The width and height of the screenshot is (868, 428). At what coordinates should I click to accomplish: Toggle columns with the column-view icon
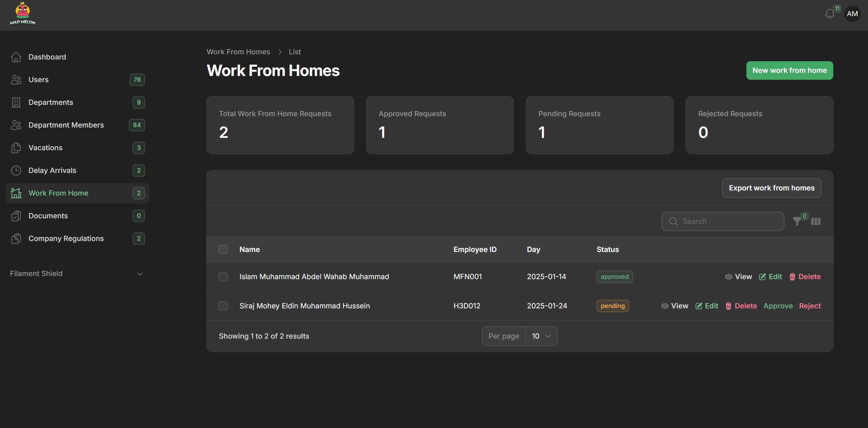coord(816,221)
